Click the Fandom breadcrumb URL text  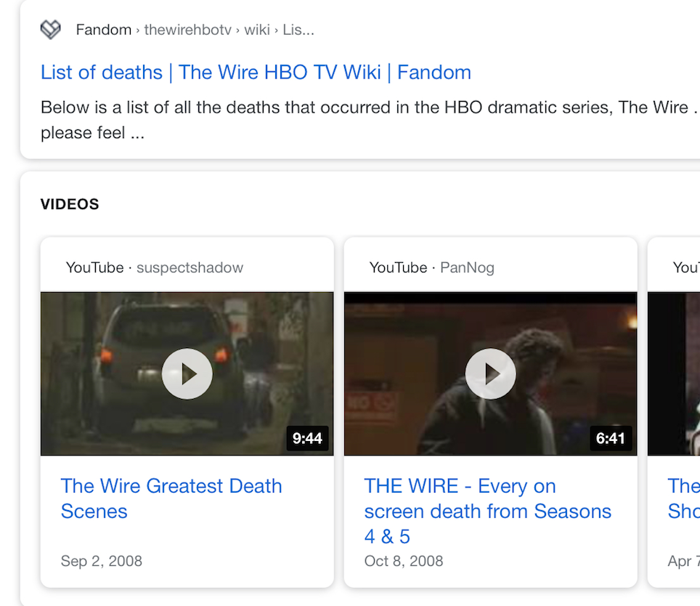[x=195, y=30]
